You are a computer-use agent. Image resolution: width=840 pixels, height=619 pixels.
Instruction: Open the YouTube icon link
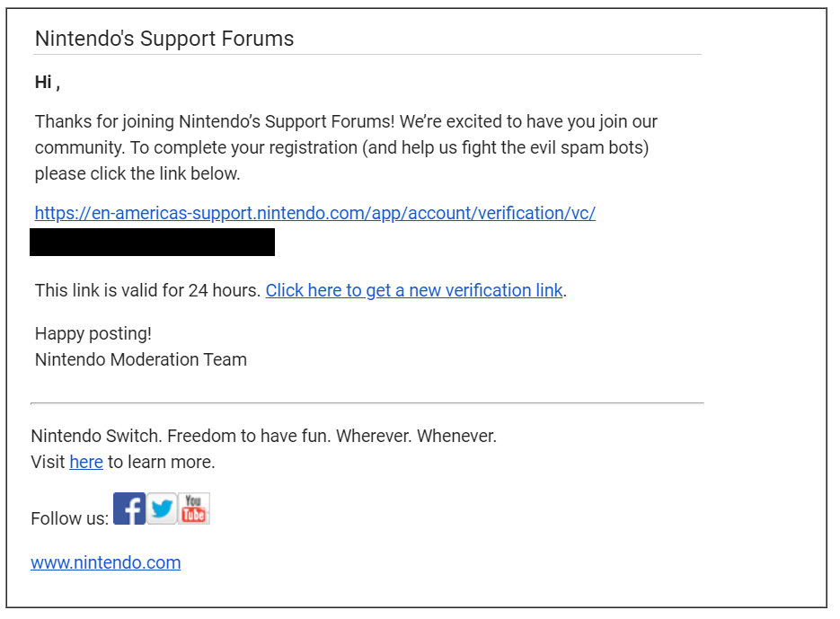(194, 508)
